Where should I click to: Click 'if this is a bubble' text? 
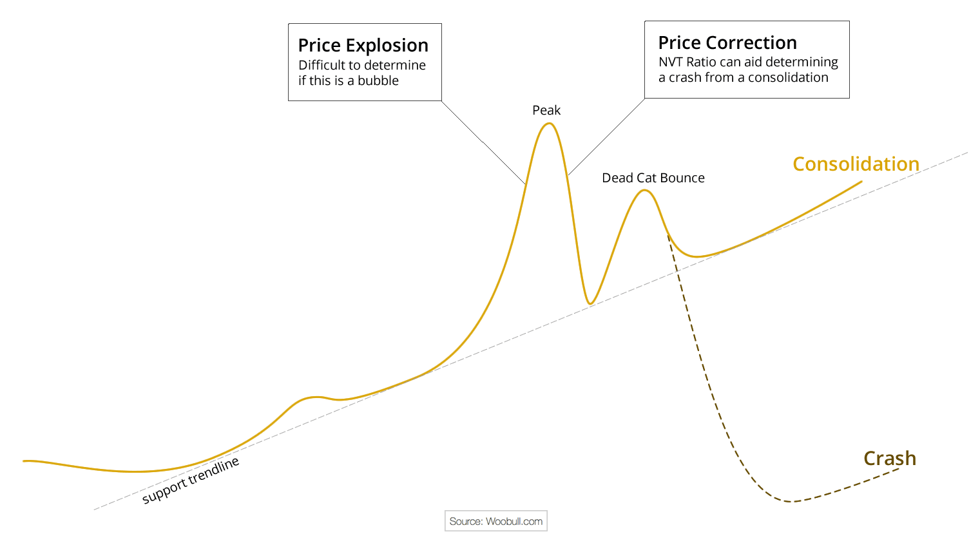pyautogui.click(x=349, y=81)
